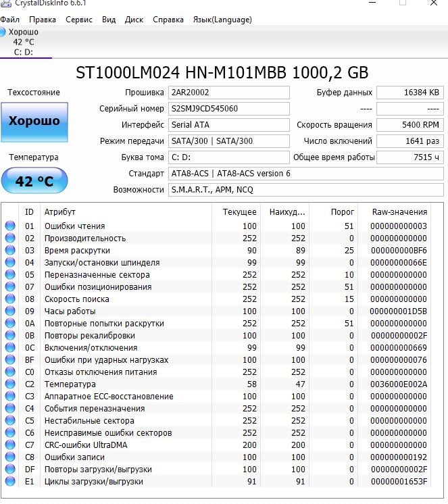Click the Атрибут column header
The height and width of the screenshot is (504, 448).
point(60,211)
